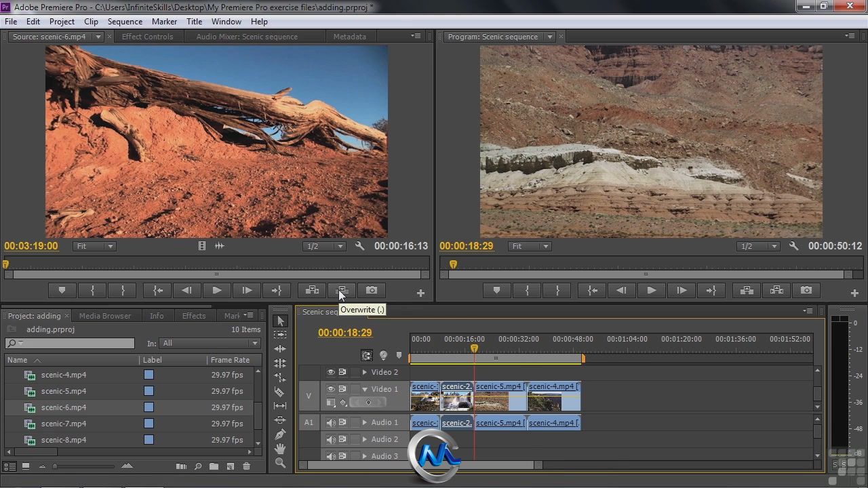This screenshot has height=488, width=868.
Task: Open Program monitor Fit zoom dropdown
Action: [x=530, y=246]
